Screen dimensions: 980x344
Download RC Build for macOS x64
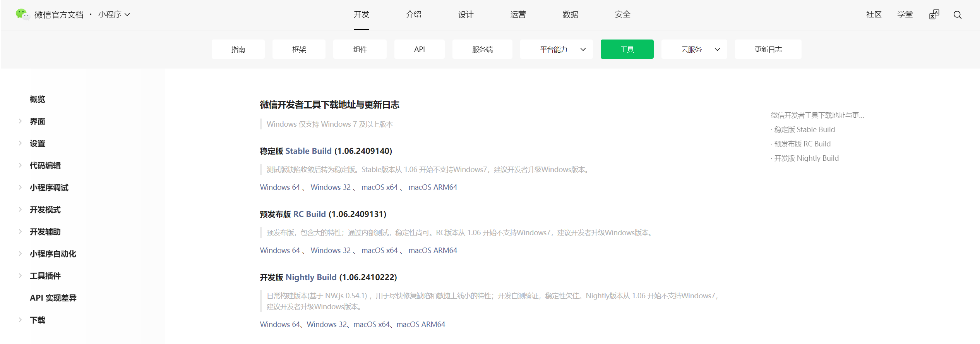(380, 250)
